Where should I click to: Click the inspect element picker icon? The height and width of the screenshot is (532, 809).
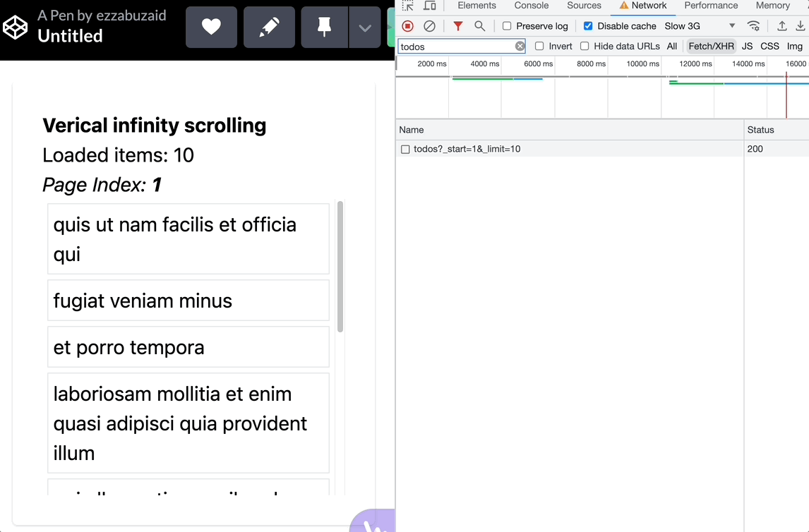pos(408,6)
